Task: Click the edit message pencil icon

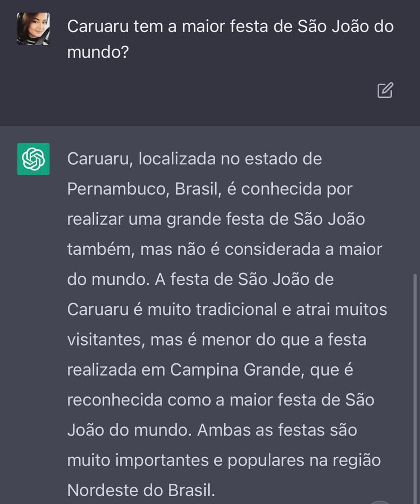Action: tap(385, 90)
